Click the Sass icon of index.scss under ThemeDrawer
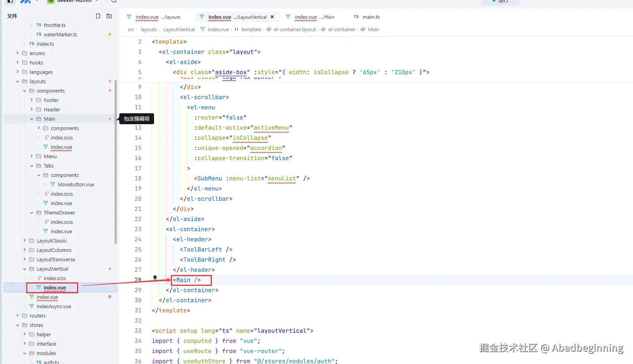The image size is (633, 364). [x=47, y=222]
